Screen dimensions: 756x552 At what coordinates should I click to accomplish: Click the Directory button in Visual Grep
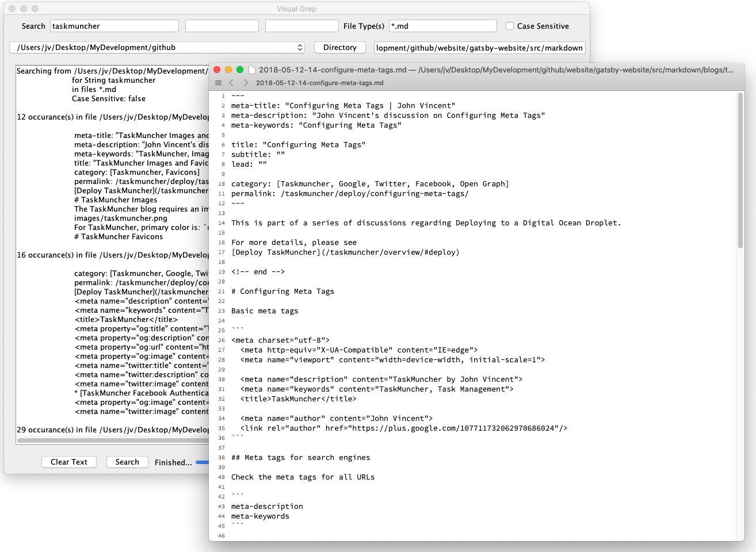[x=340, y=48]
